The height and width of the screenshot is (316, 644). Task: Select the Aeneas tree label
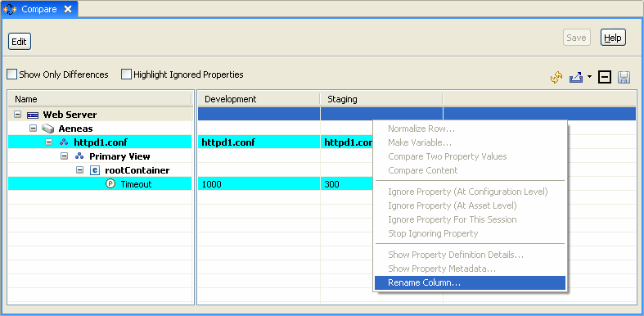pos(75,129)
